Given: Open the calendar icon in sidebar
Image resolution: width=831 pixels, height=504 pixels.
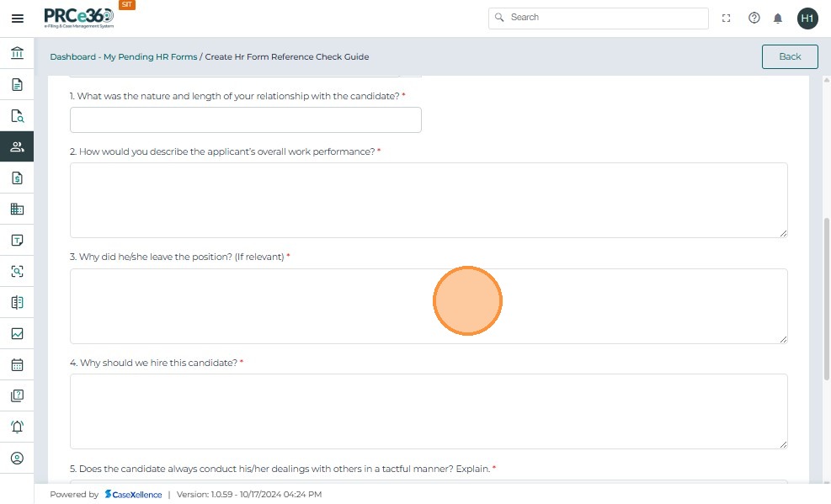Looking at the screenshot, I should point(17,365).
